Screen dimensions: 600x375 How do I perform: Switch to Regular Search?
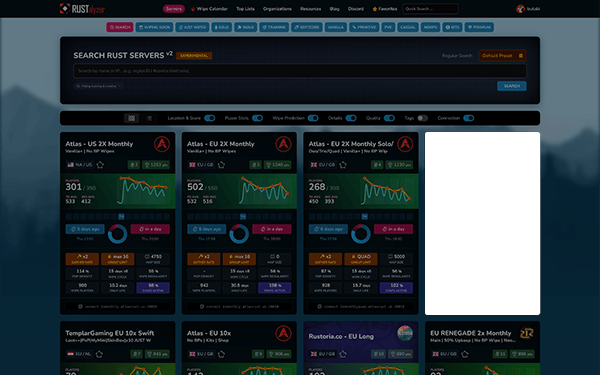(x=457, y=56)
